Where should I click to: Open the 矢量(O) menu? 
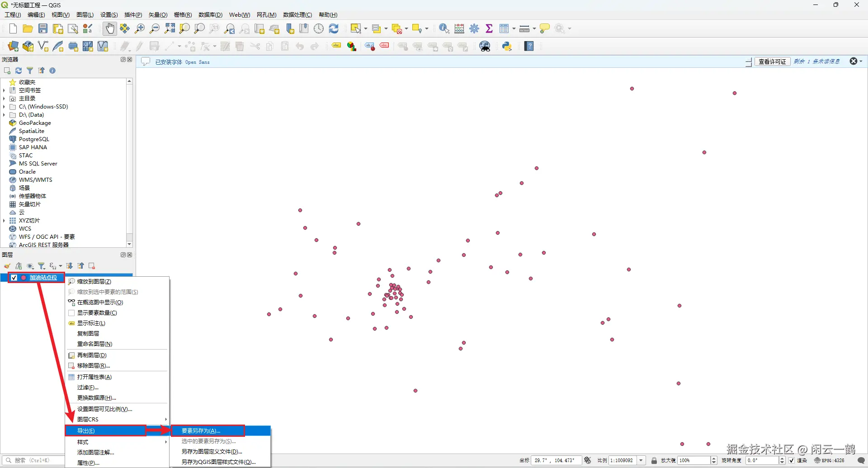coord(158,15)
